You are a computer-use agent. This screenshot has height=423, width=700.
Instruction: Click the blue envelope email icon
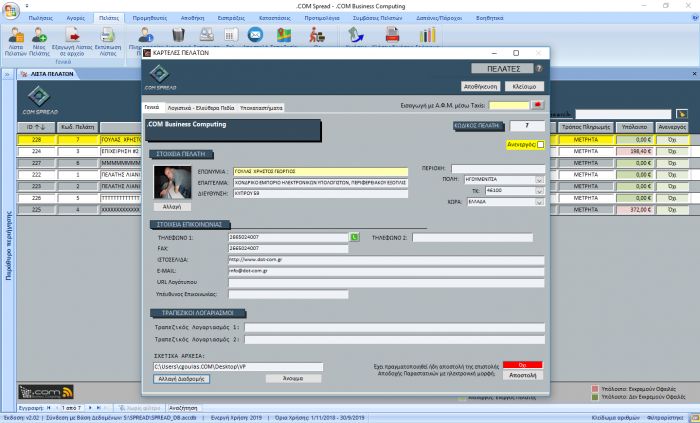pyautogui.click(x=255, y=34)
